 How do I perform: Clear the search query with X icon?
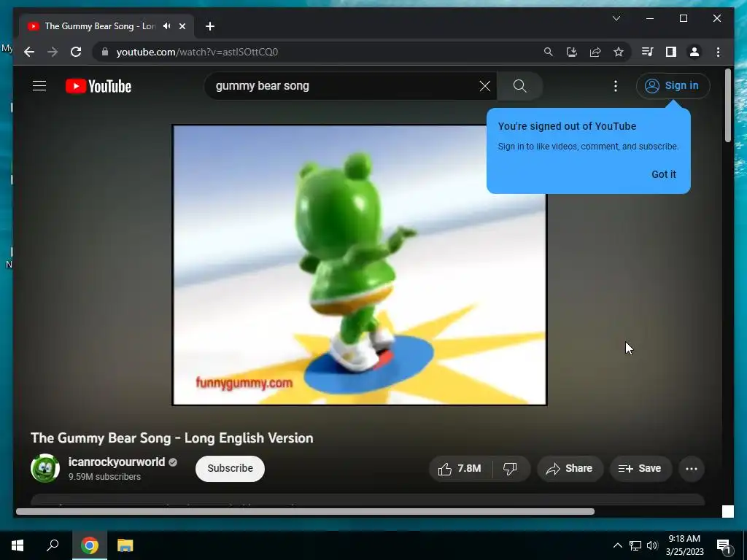(484, 86)
